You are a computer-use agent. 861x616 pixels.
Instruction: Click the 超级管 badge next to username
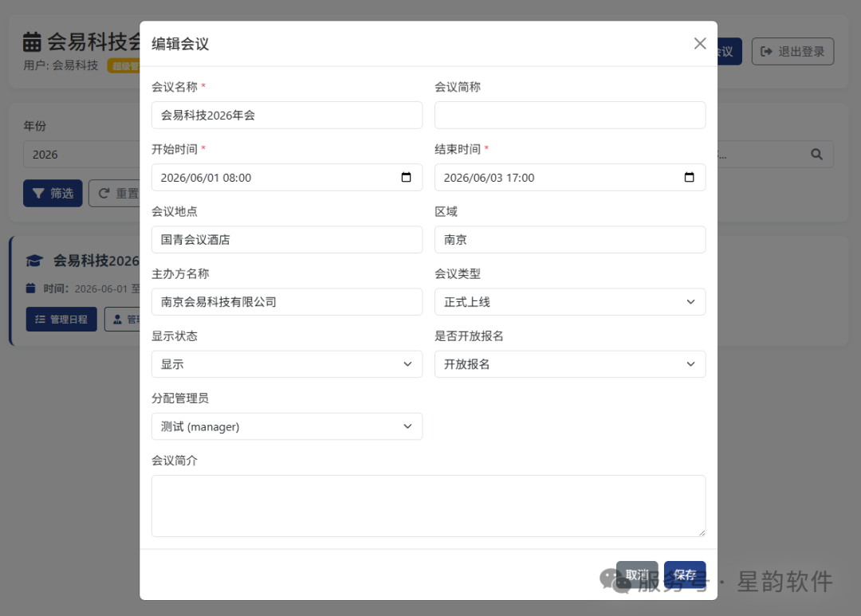click(x=124, y=66)
